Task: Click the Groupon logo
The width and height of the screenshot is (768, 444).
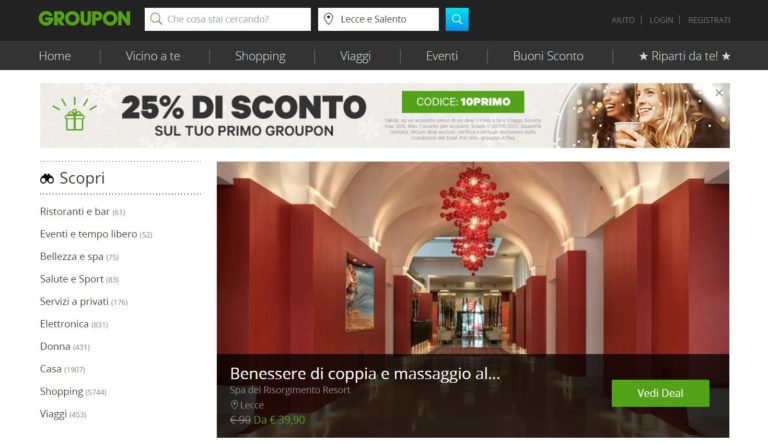Action: (84, 19)
